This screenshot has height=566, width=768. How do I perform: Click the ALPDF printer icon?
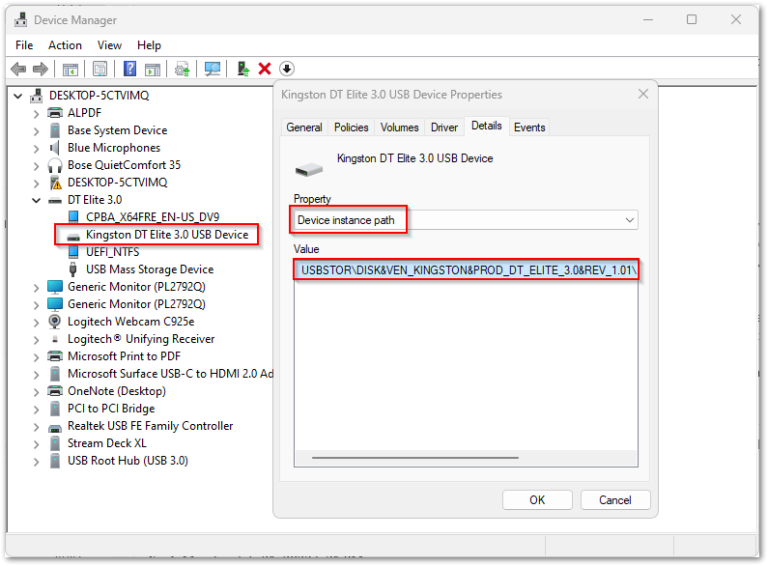point(55,113)
